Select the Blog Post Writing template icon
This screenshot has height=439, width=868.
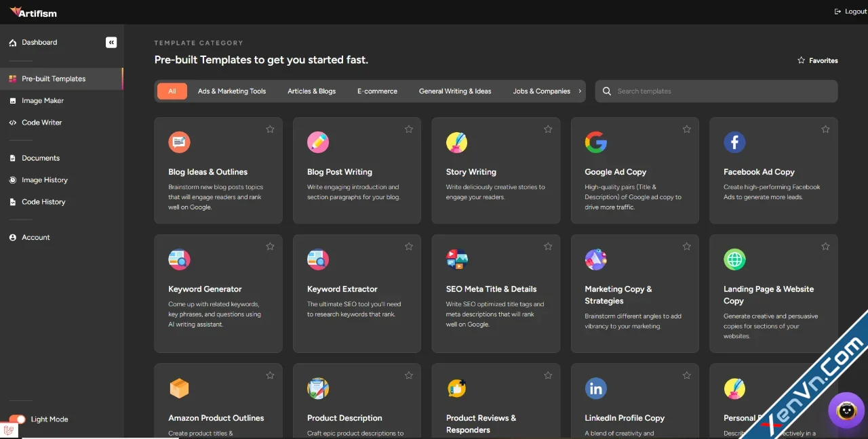pyautogui.click(x=317, y=142)
